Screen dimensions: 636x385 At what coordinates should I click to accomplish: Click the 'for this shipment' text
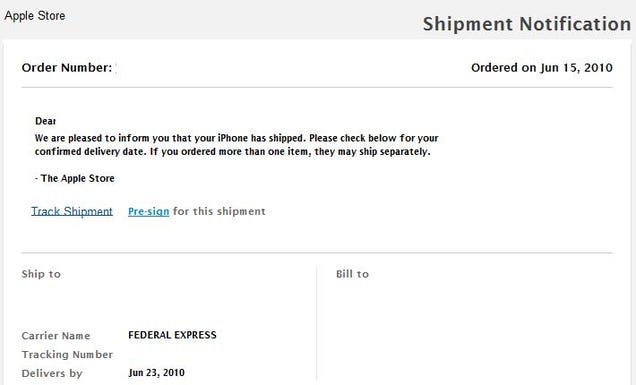[x=219, y=211]
